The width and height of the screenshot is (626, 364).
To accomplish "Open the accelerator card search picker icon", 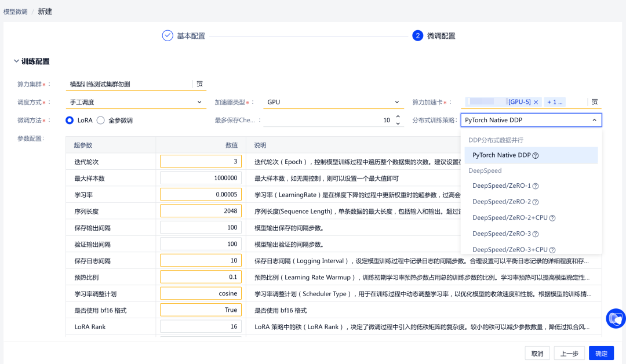I will [x=594, y=102].
